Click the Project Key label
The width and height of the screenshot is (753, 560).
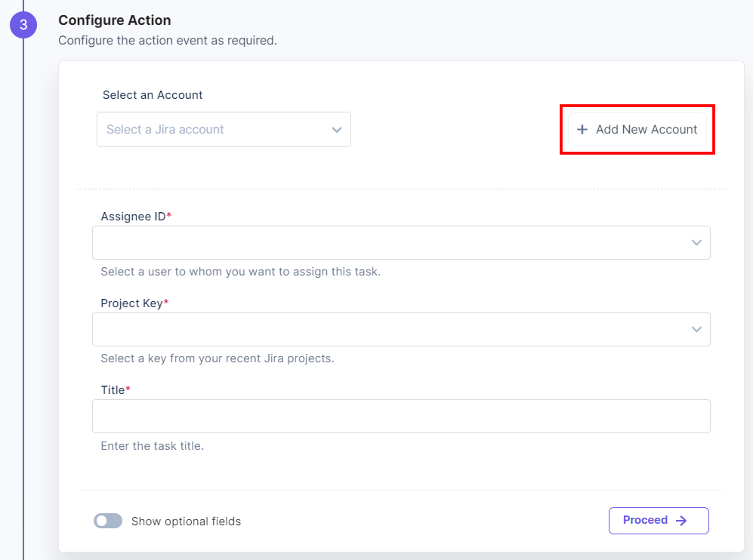[135, 303]
